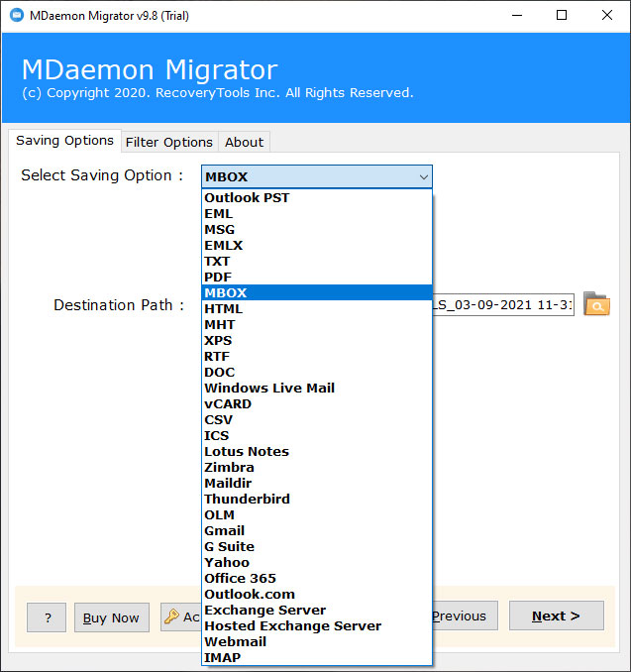Pick Webmail saving option

coord(317,641)
